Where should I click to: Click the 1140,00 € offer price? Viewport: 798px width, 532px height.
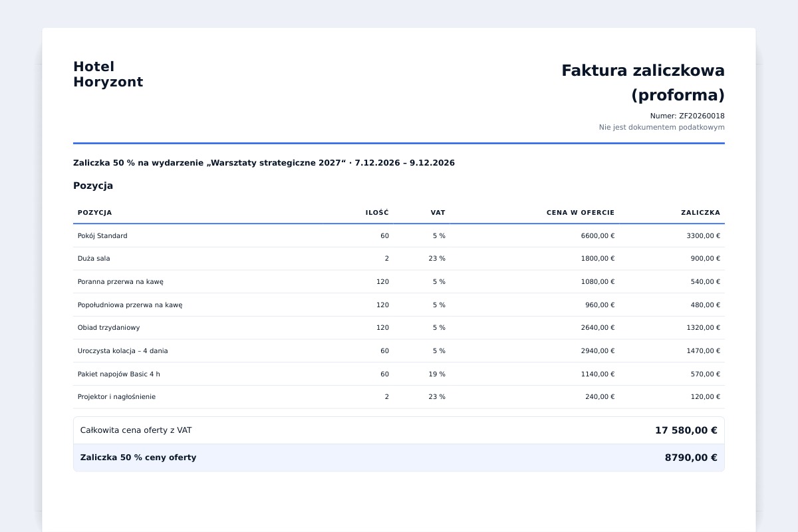[x=598, y=374]
